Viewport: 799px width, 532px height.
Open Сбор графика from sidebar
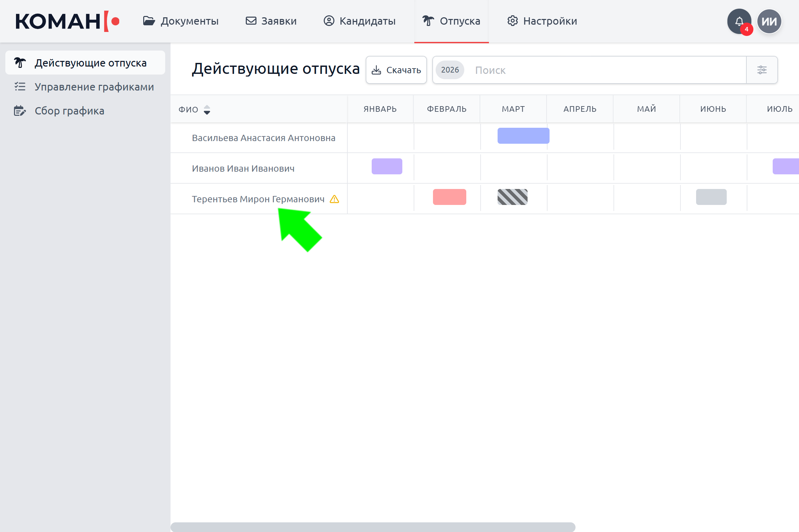[69, 111]
